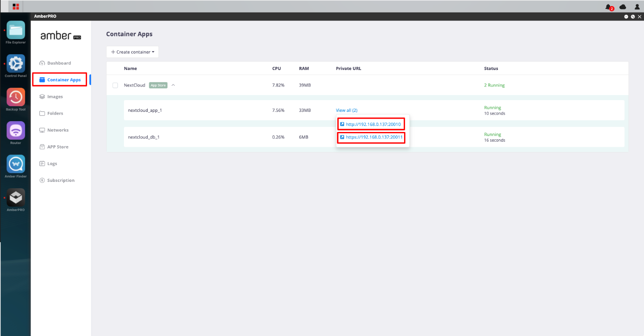This screenshot has width=644, height=336.
Task: Click the RAM column header
Action: [304, 68]
